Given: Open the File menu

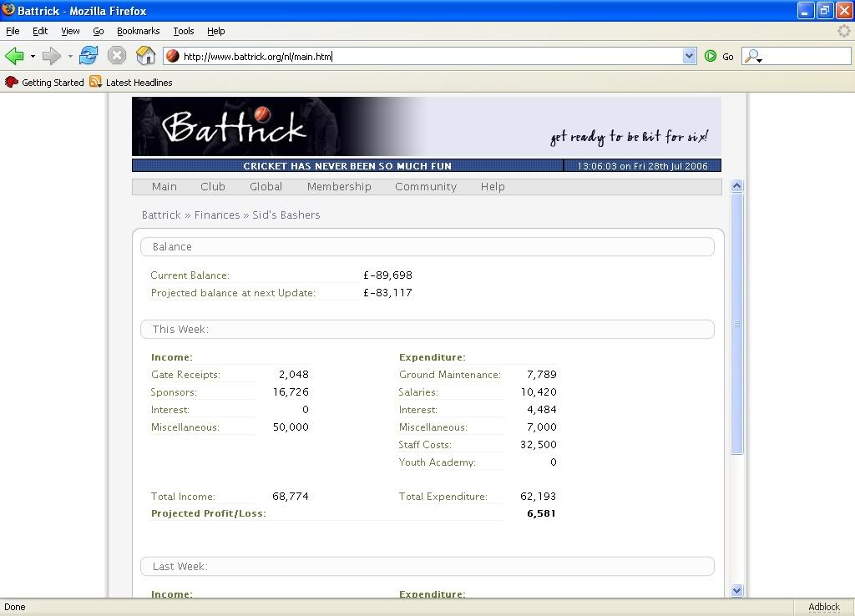Looking at the screenshot, I should pyautogui.click(x=13, y=31).
